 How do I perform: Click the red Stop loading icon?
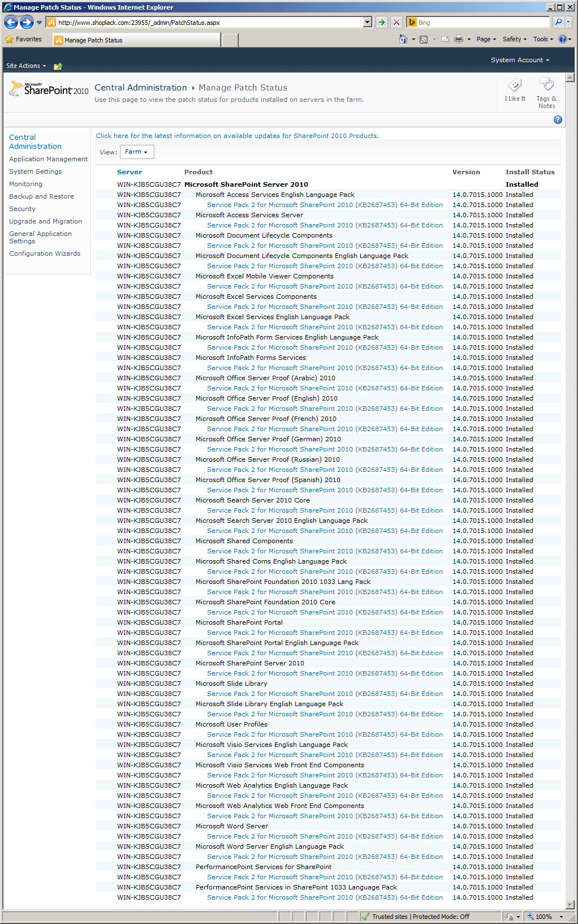coord(396,22)
